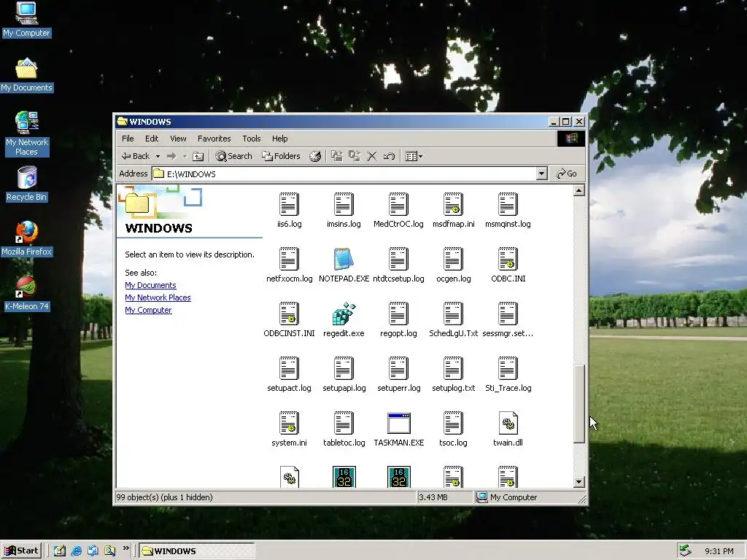
Task: Follow the My Network Places link
Action: pos(158,297)
